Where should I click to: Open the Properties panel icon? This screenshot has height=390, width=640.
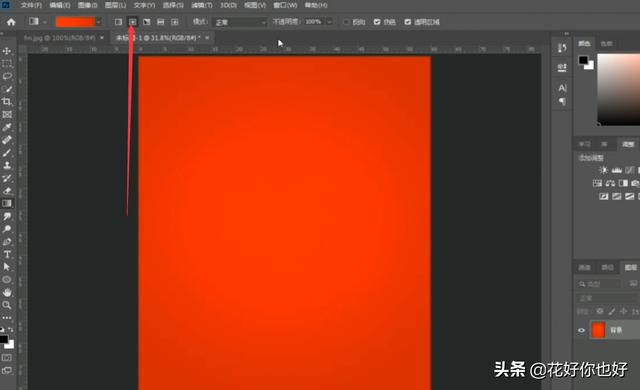562,68
